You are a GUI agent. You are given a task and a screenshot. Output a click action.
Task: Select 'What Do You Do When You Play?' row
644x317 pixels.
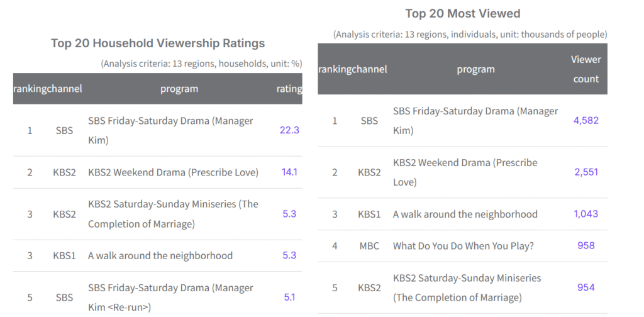(x=462, y=246)
